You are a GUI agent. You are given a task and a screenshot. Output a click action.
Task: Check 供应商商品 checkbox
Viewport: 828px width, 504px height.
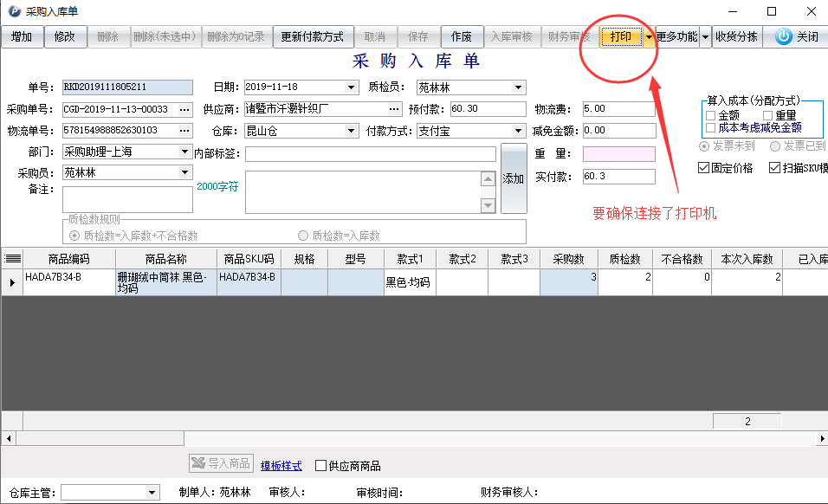coord(320,466)
